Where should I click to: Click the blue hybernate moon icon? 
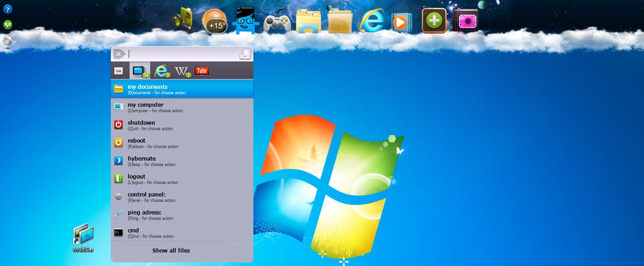(x=118, y=161)
